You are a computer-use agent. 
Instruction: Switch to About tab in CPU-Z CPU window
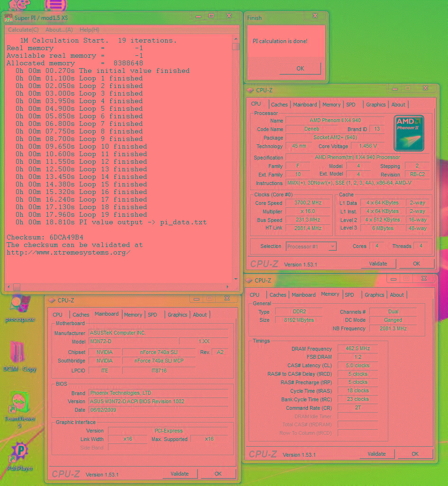(x=398, y=105)
